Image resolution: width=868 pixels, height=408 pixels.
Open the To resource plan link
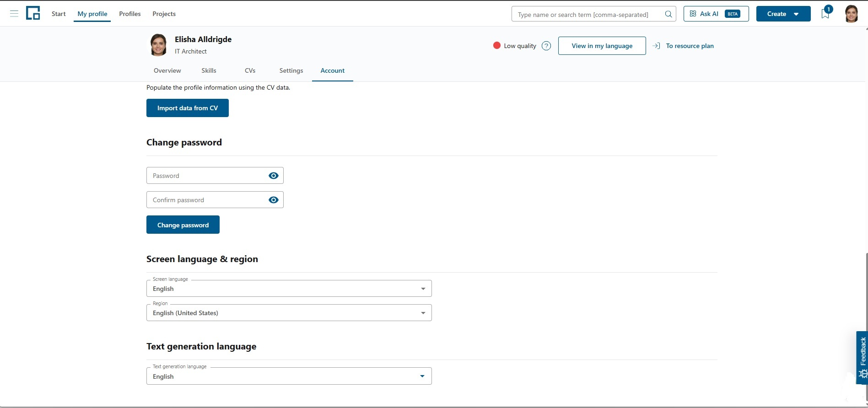(690, 46)
